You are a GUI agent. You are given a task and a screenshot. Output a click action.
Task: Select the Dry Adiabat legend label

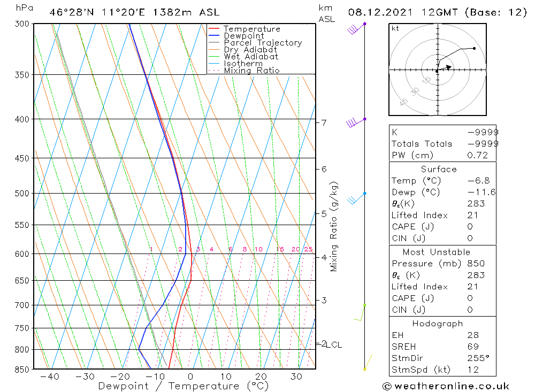pos(250,50)
